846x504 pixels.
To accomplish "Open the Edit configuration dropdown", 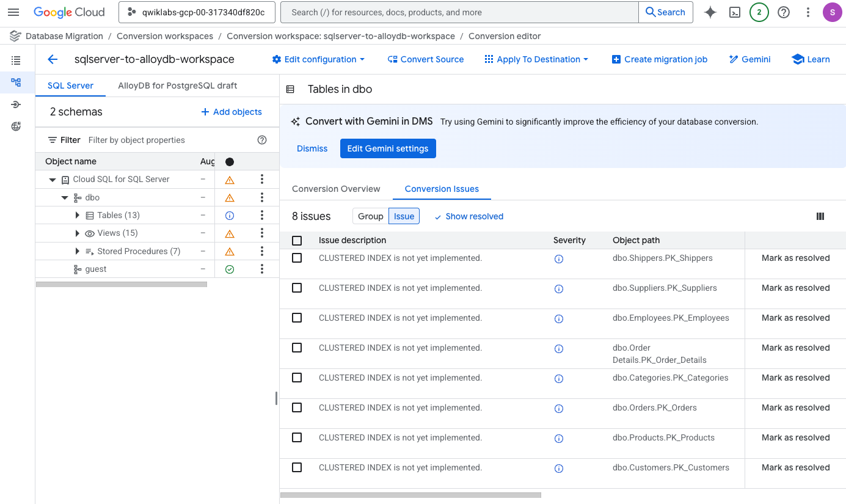I will tap(318, 59).
